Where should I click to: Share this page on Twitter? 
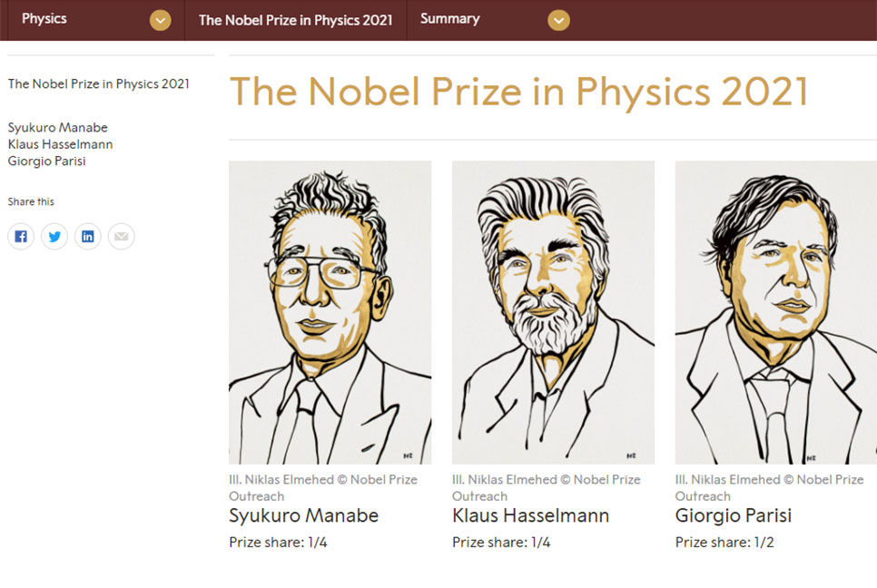pos(54,237)
